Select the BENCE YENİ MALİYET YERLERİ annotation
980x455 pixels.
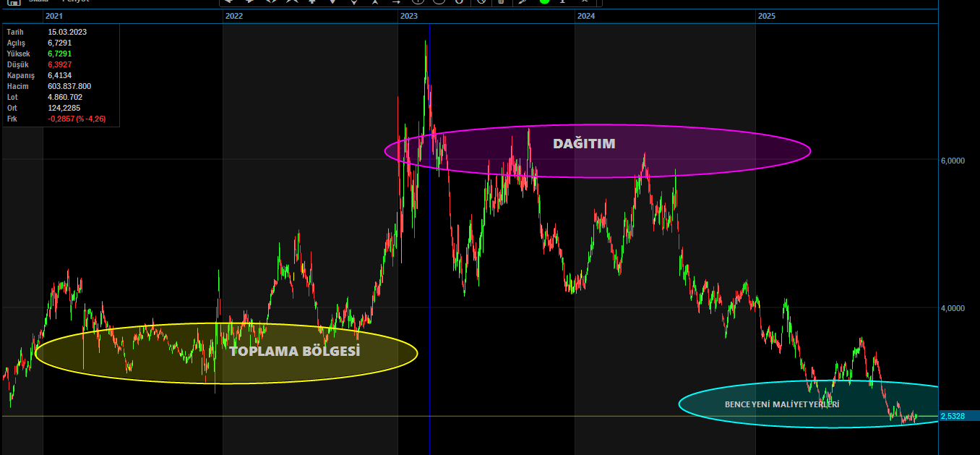(782, 405)
